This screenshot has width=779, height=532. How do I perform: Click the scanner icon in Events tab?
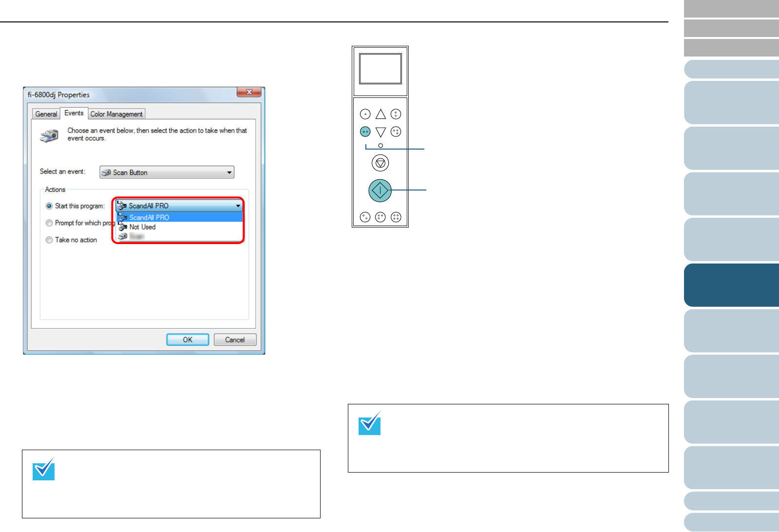[49, 135]
